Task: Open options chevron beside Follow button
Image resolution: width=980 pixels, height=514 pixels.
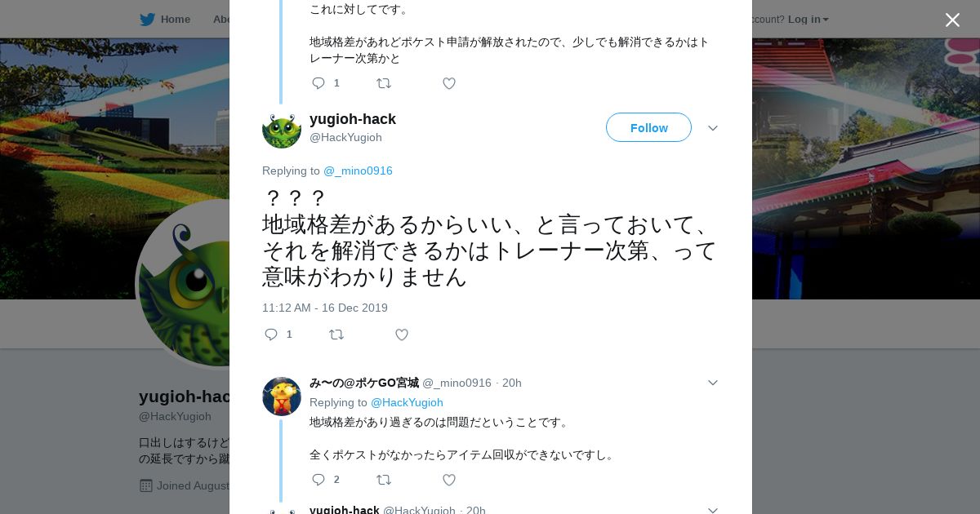Action: click(x=712, y=128)
